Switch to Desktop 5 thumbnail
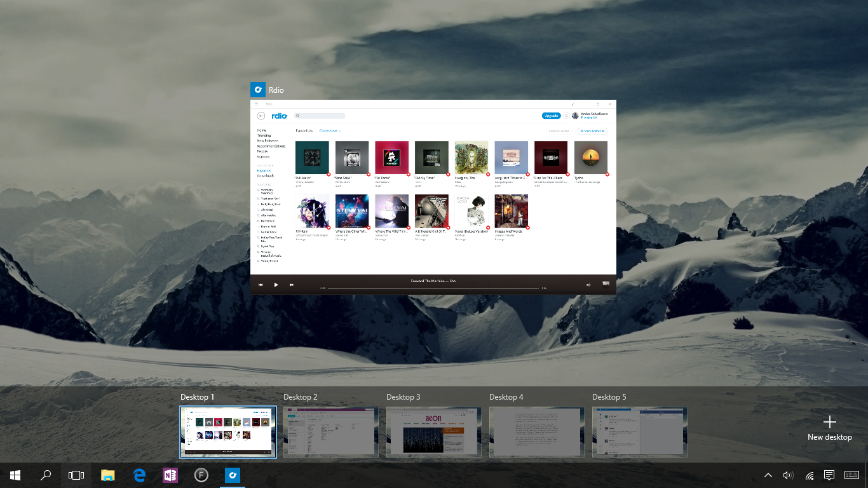 pos(640,432)
